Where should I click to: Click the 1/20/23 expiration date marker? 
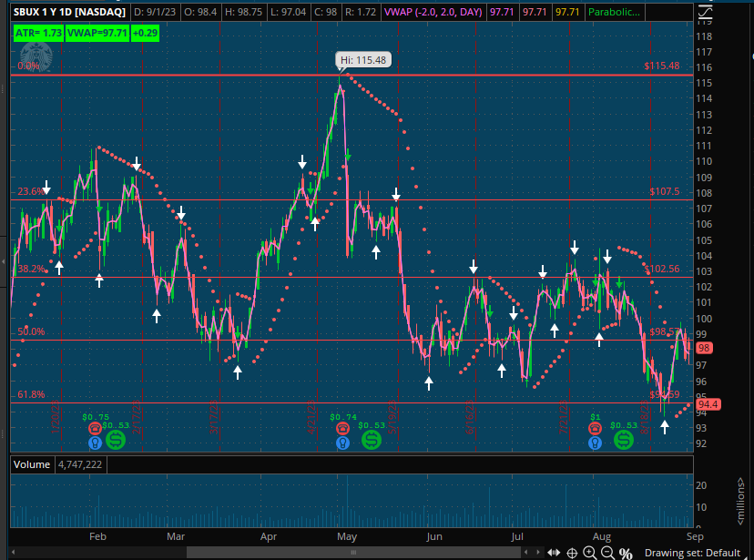(56, 417)
